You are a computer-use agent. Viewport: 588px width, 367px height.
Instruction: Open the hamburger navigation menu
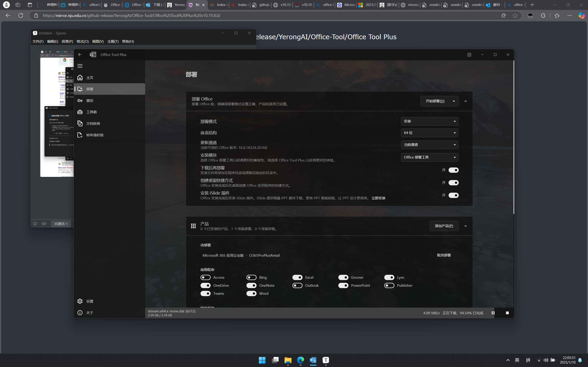pyautogui.click(x=80, y=66)
